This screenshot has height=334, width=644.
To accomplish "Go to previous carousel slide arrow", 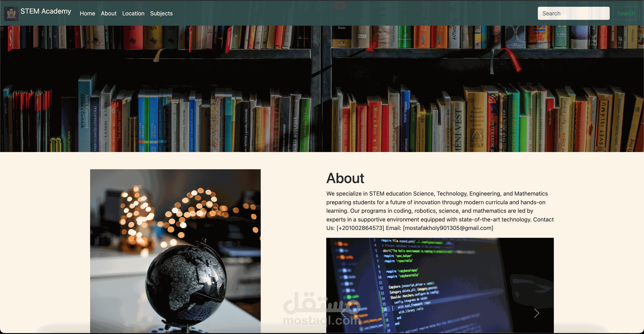I will point(343,313).
